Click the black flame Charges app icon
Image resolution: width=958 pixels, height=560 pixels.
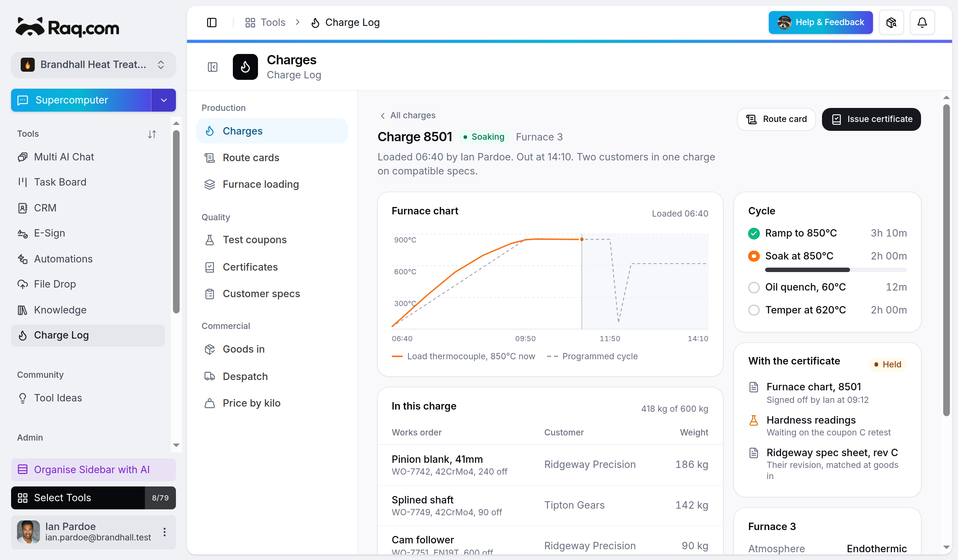tap(245, 67)
